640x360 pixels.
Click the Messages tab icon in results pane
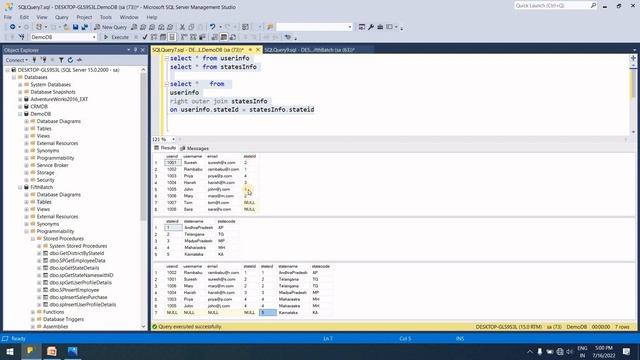tap(182, 148)
